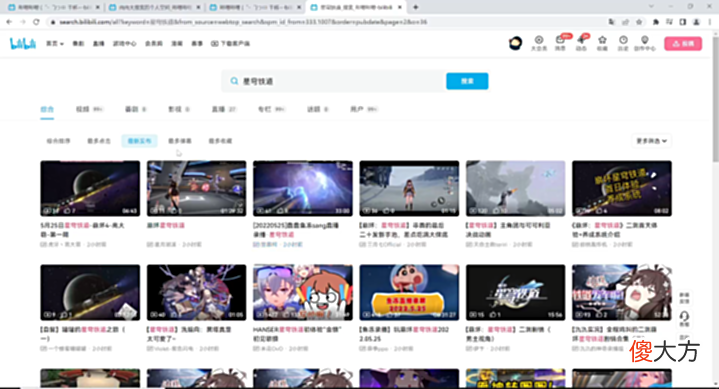This screenshot has width=719, height=389.
Task: Switch to the 话题 results tab
Action: [318, 109]
